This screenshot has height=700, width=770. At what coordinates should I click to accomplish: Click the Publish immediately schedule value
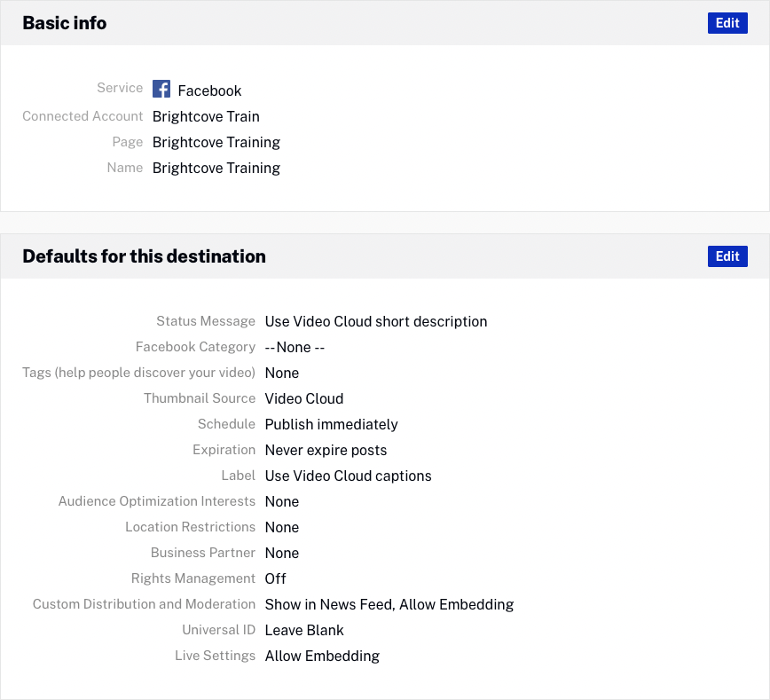coord(332,424)
